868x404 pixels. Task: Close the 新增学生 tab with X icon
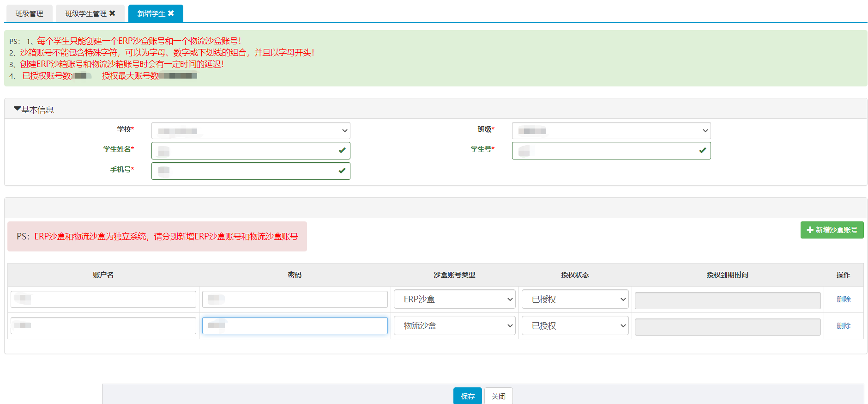[x=171, y=13]
